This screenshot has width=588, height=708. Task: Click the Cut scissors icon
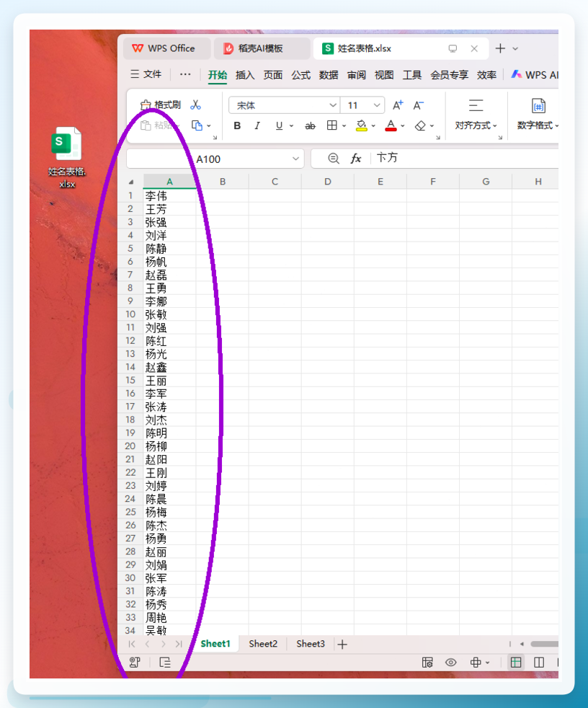pos(195,105)
